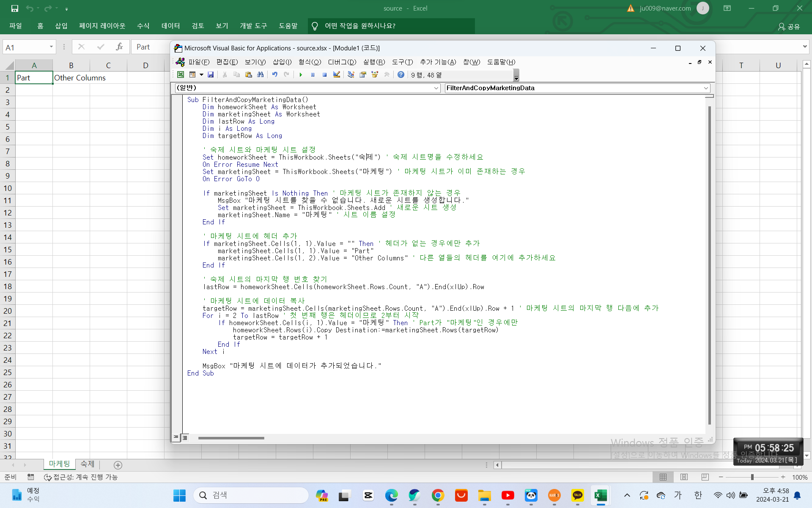Open Find with the binoculars icon

261,75
